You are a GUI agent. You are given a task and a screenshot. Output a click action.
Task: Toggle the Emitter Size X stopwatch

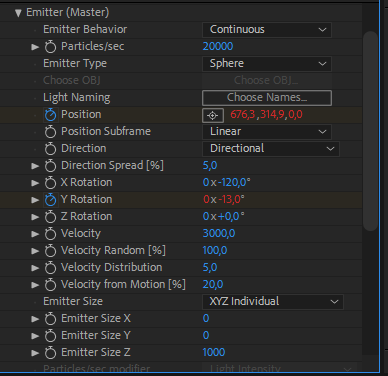(50, 319)
